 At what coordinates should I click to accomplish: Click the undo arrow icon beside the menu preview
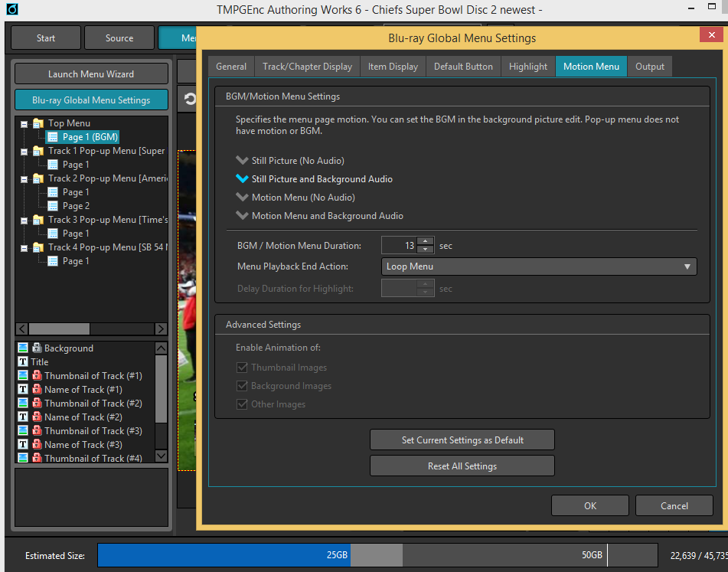[189, 99]
